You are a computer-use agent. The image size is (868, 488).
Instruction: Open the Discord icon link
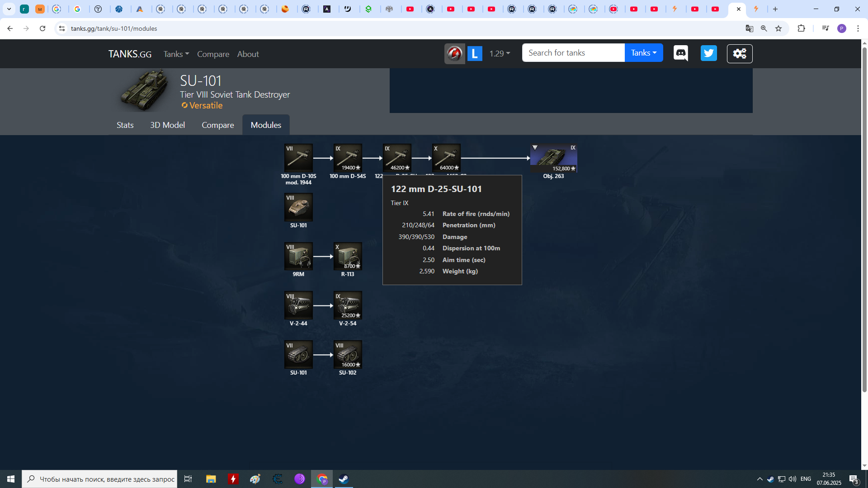(x=681, y=53)
